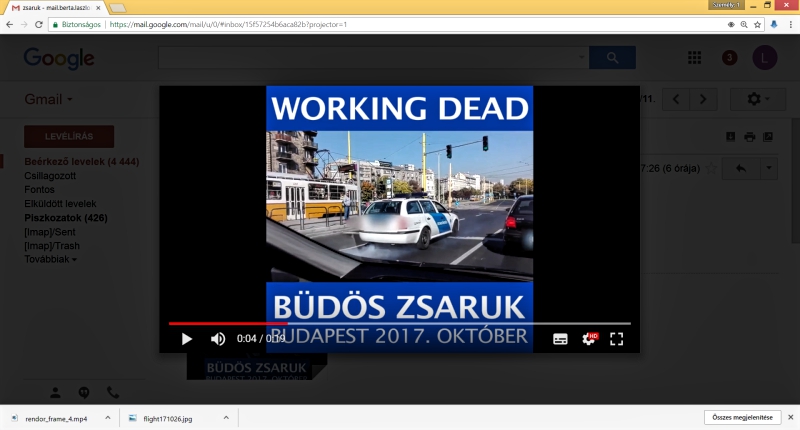Print the email with printer icon
Viewport: 800px width, 430px height.
pyautogui.click(x=749, y=137)
